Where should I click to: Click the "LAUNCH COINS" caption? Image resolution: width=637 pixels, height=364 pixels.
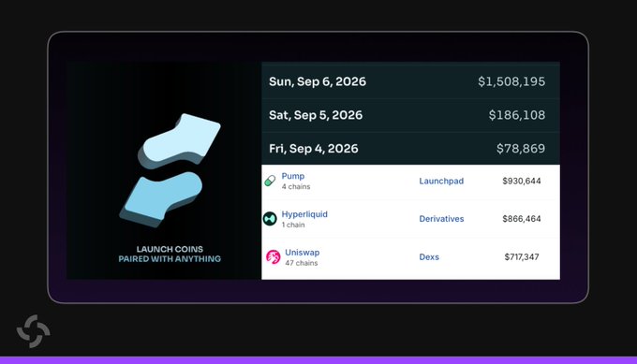point(170,249)
